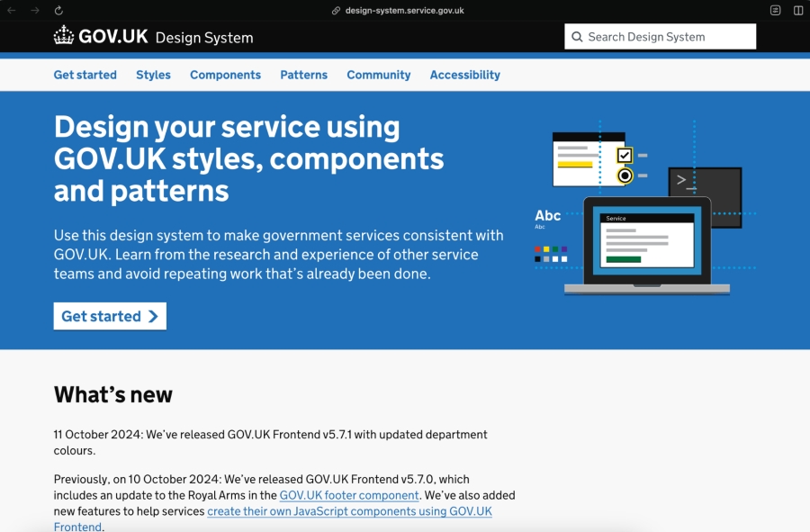Open the reader view icon in the browser bar

click(x=775, y=11)
